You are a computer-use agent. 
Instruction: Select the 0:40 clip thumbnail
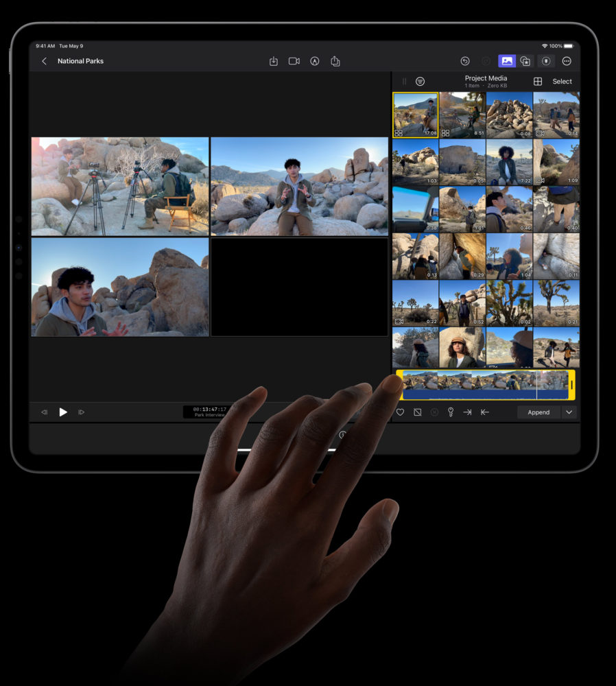556,209
